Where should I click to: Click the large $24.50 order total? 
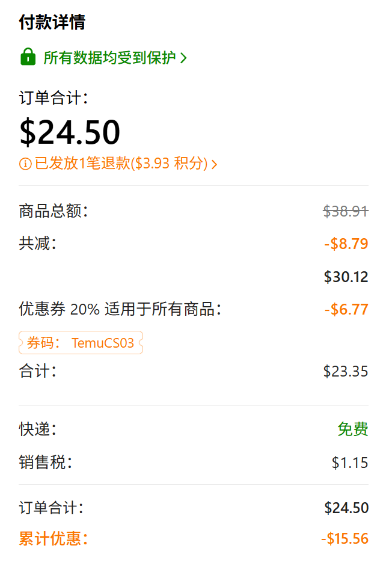70,132
